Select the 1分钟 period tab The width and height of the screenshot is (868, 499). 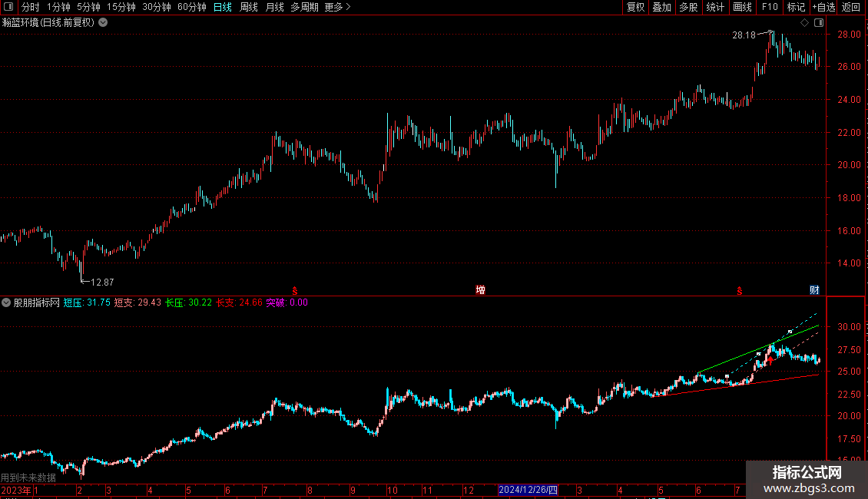pyautogui.click(x=58, y=7)
